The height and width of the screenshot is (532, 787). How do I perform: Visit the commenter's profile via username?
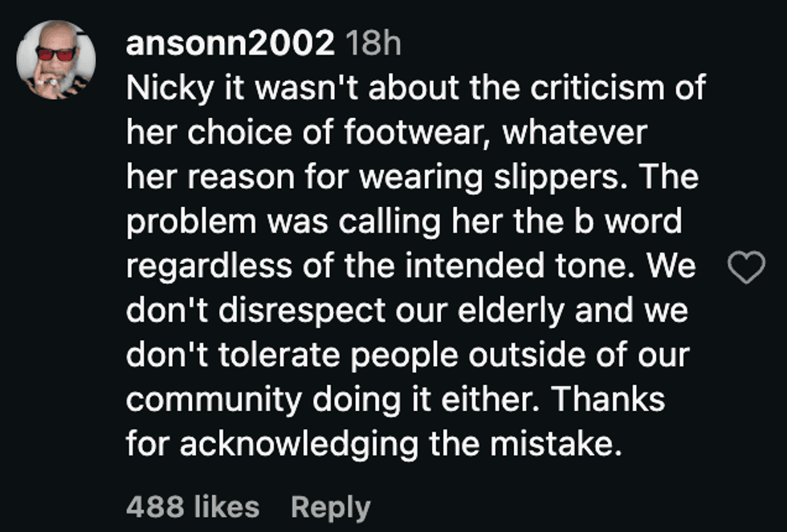(230, 43)
